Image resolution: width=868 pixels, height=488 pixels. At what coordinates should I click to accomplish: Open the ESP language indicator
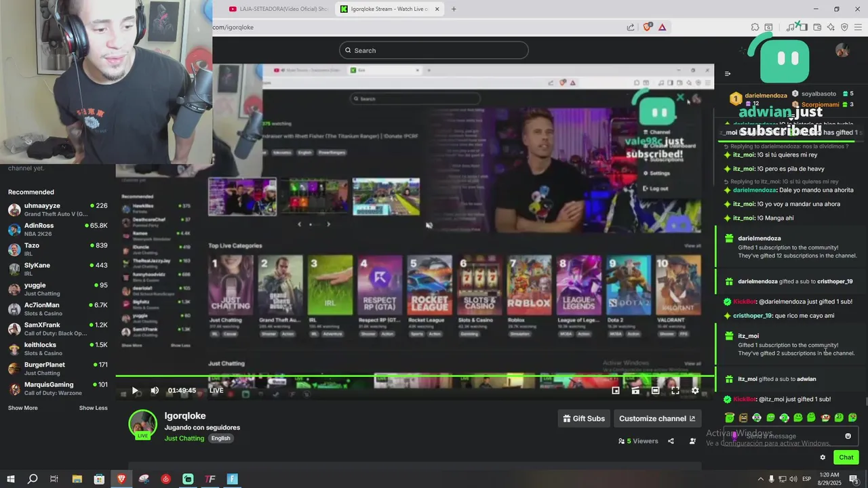807,479
